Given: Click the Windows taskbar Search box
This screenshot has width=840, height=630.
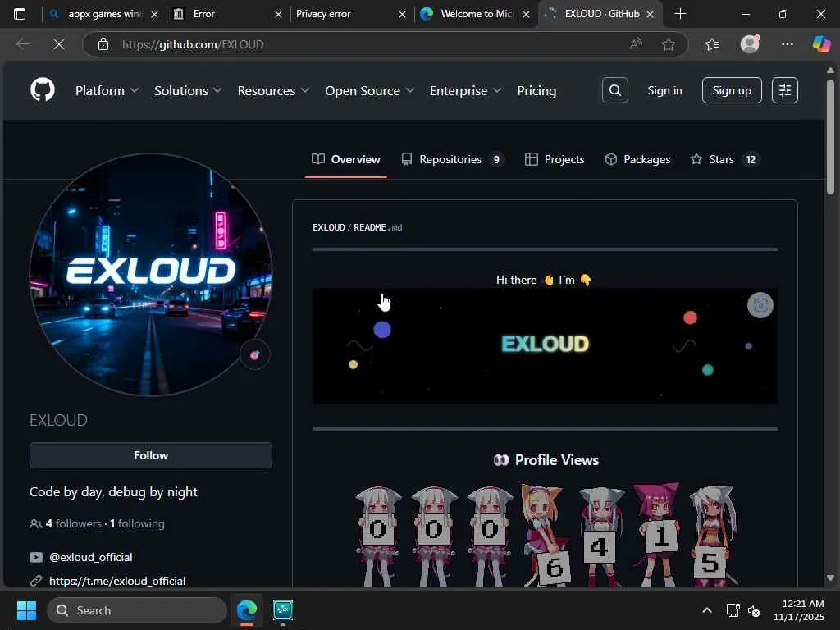Looking at the screenshot, I should coord(137,610).
